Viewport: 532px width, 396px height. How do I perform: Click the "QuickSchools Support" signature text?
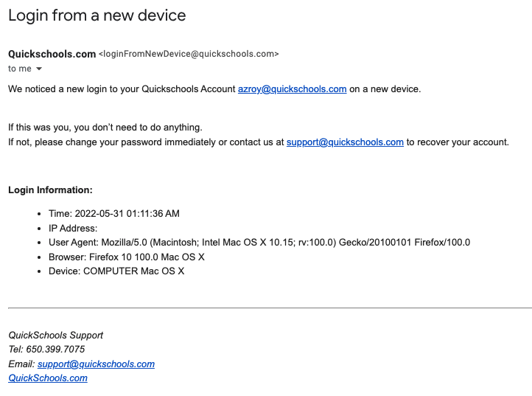(x=55, y=336)
